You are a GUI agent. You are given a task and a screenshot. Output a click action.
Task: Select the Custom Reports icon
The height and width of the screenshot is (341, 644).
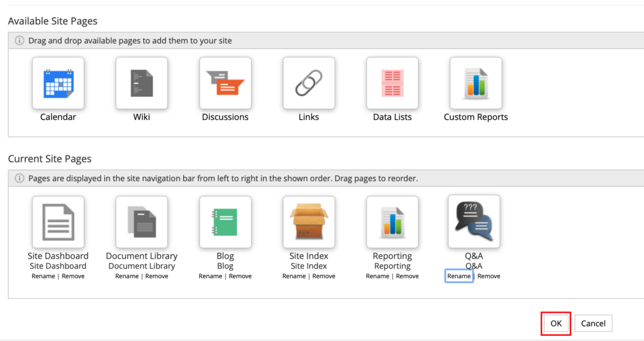pos(475,83)
